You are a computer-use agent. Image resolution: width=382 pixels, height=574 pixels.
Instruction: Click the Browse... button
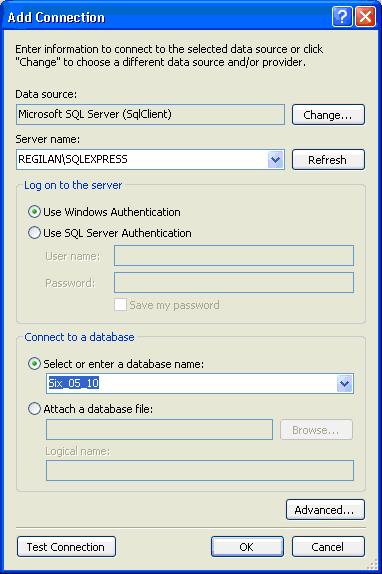[x=316, y=430]
